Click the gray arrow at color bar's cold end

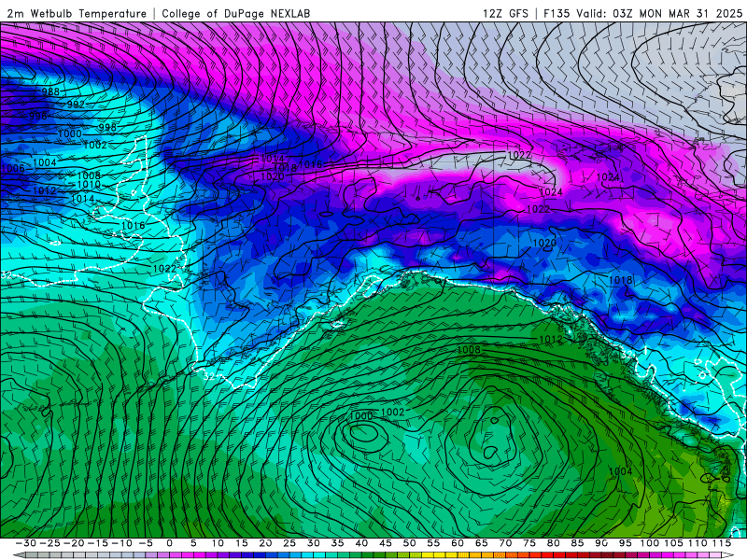coord(19,555)
